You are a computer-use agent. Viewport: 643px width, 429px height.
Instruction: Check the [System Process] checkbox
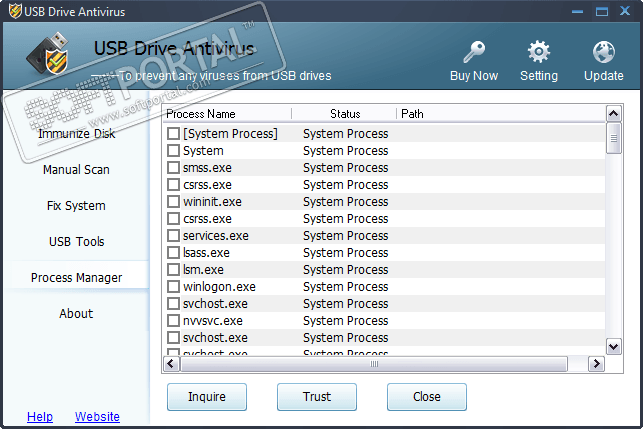(173, 133)
